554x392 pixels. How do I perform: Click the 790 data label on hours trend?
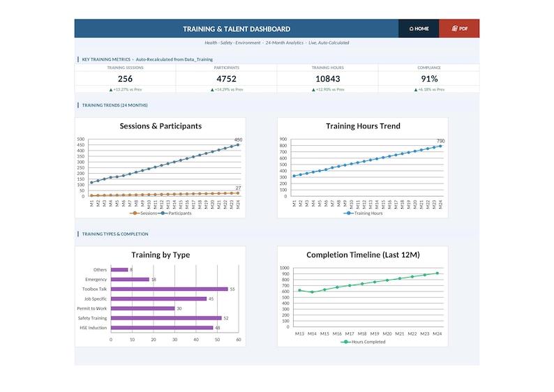[440, 142]
